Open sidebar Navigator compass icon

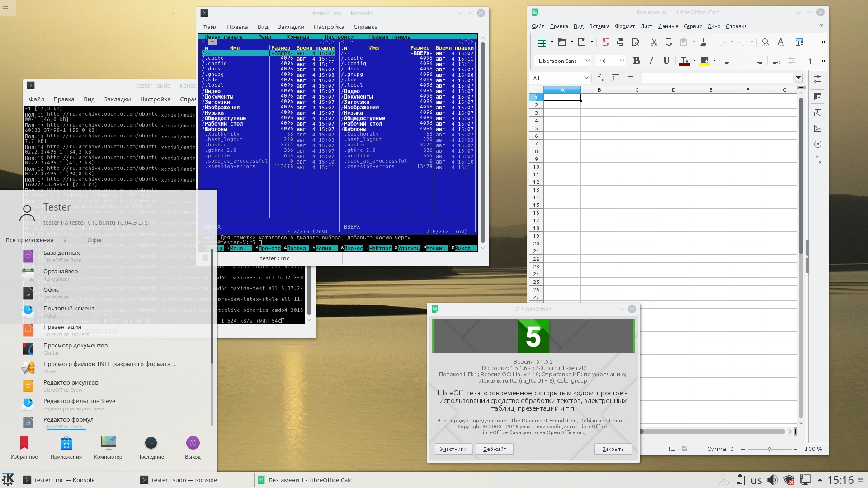point(818,144)
